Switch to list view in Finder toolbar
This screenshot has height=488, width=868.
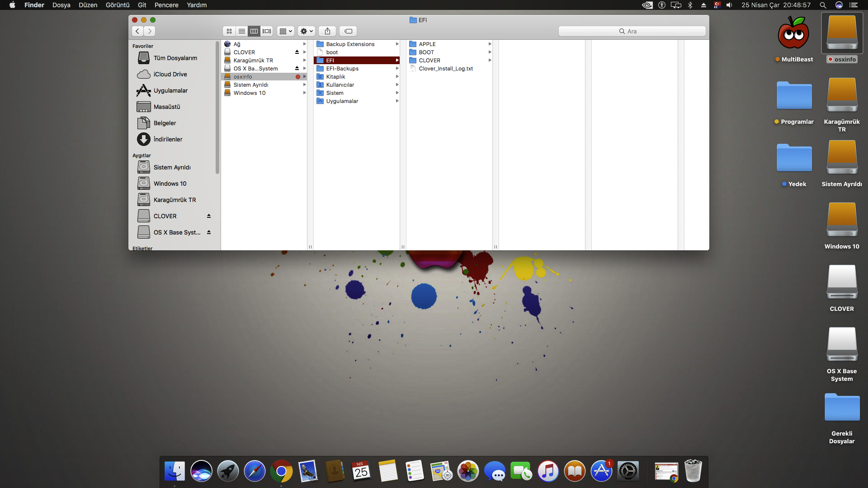(242, 31)
